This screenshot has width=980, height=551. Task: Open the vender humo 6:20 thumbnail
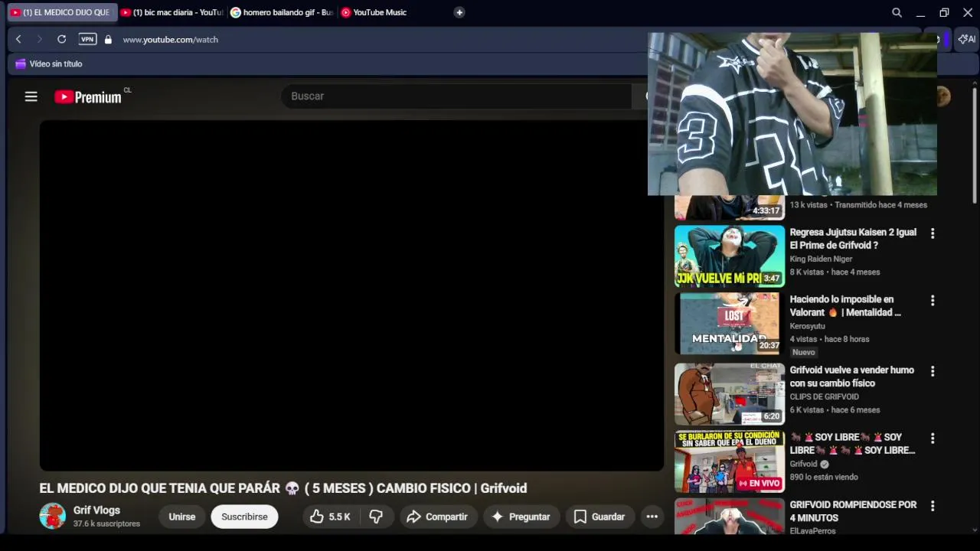click(x=730, y=394)
